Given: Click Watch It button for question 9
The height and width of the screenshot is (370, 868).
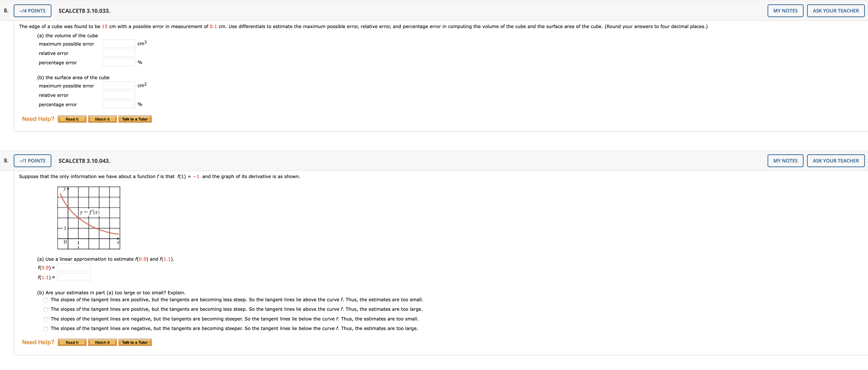Looking at the screenshot, I should 102,342.
